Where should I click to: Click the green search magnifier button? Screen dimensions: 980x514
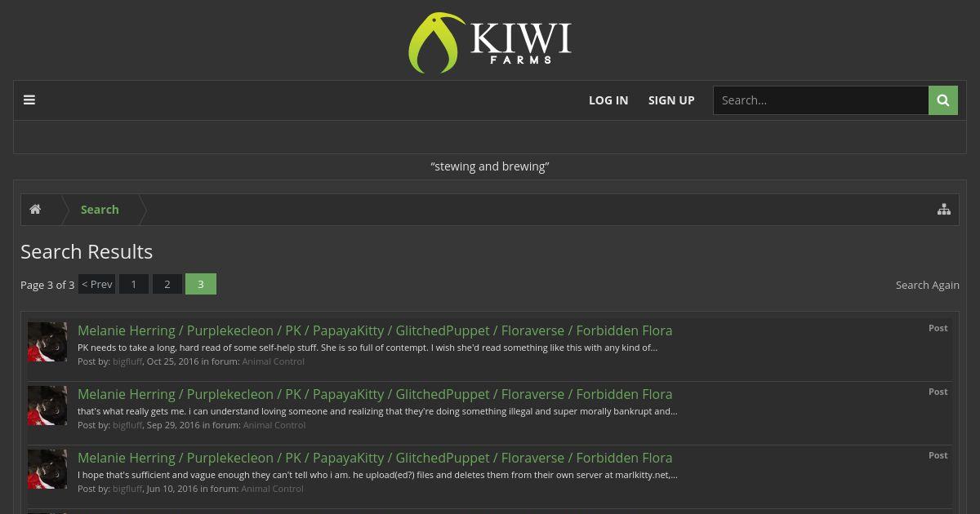[x=943, y=100]
